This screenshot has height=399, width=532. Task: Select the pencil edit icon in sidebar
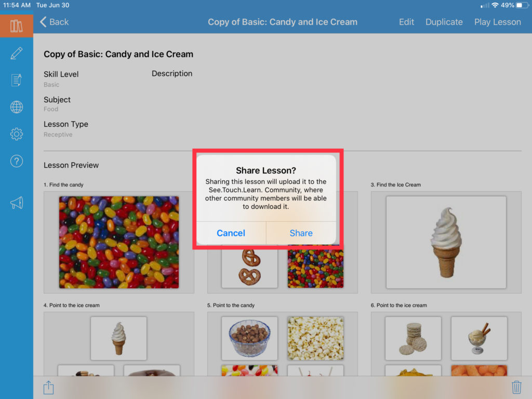pos(16,54)
